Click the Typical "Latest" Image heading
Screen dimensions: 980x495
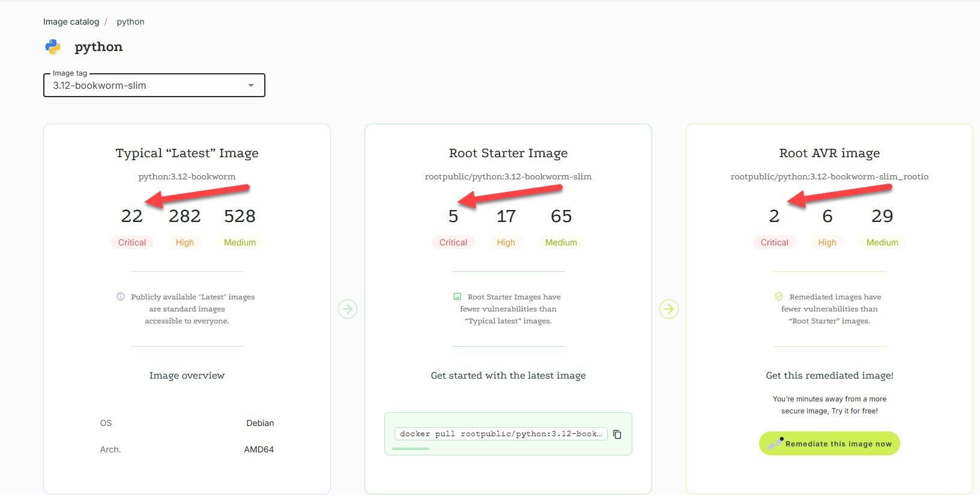(x=187, y=153)
